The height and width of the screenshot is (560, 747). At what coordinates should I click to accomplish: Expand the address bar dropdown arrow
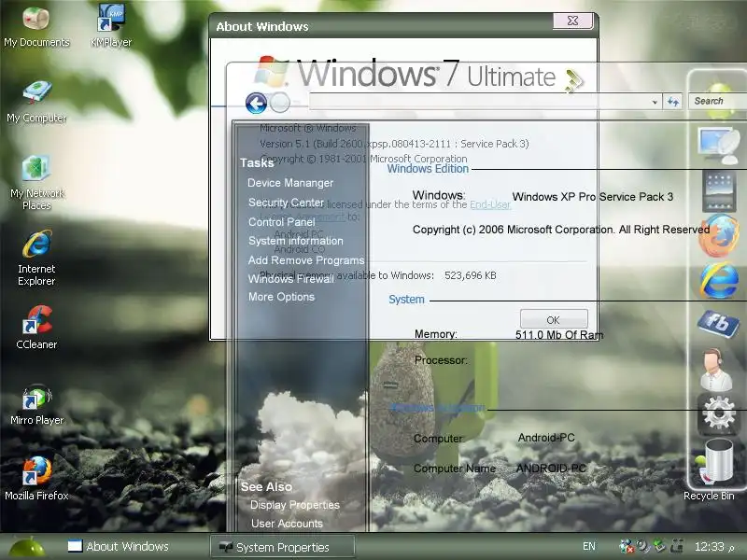pyautogui.click(x=655, y=102)
